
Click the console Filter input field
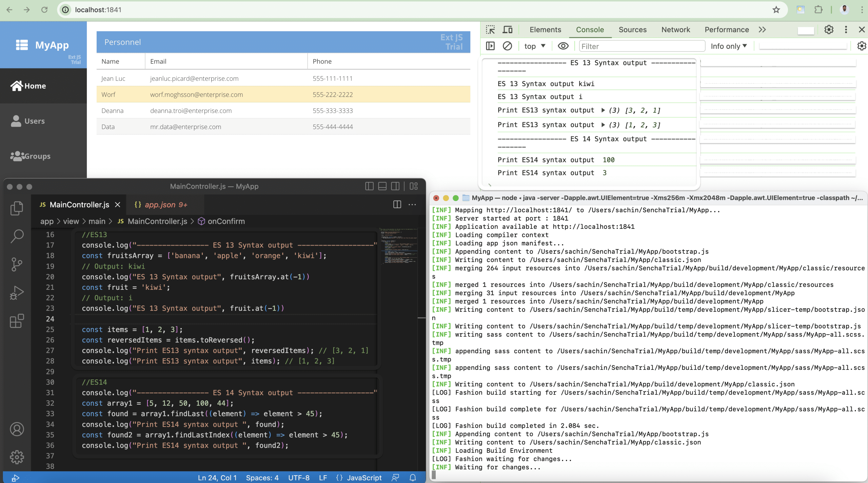click(x=642, y=46)
